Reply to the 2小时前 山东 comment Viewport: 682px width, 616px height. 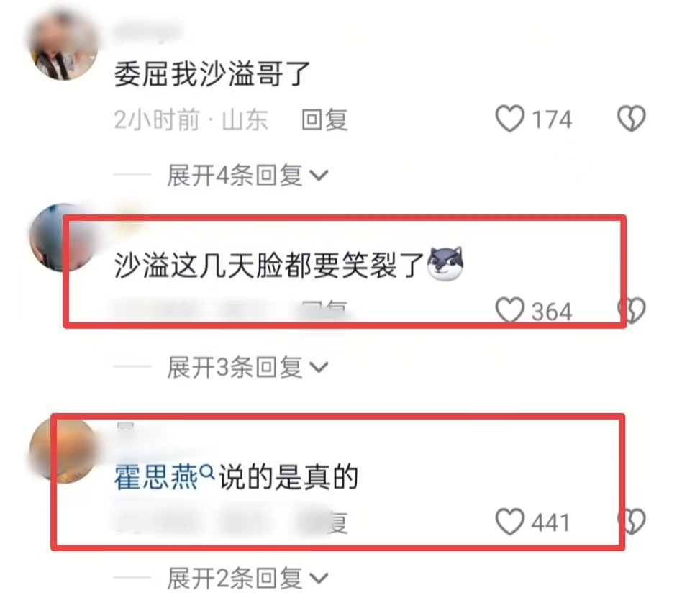point(324,119)
